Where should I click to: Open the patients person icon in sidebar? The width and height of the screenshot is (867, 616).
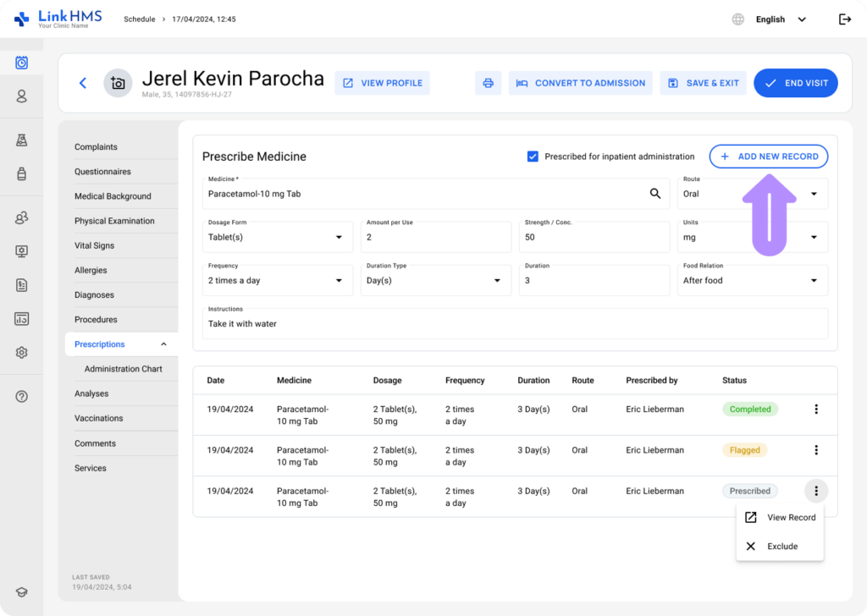pyautogui.click(x=22, y=96)
